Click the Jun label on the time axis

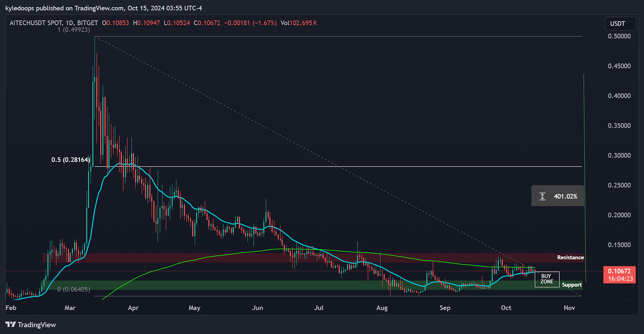[258, 307]
